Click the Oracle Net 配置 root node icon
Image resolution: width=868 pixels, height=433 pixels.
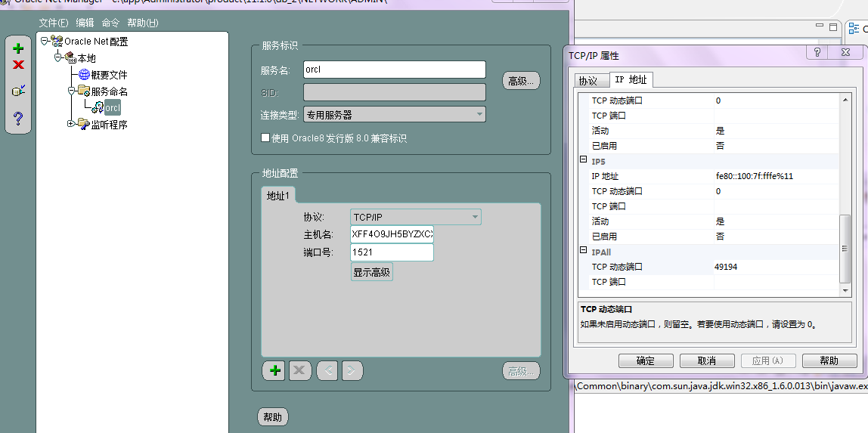[57, 41]
